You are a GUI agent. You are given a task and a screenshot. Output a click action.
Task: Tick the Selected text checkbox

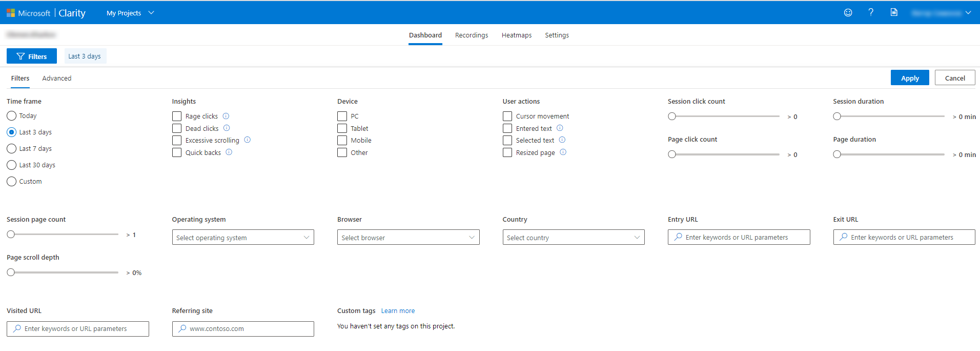(x=507, y=140)
